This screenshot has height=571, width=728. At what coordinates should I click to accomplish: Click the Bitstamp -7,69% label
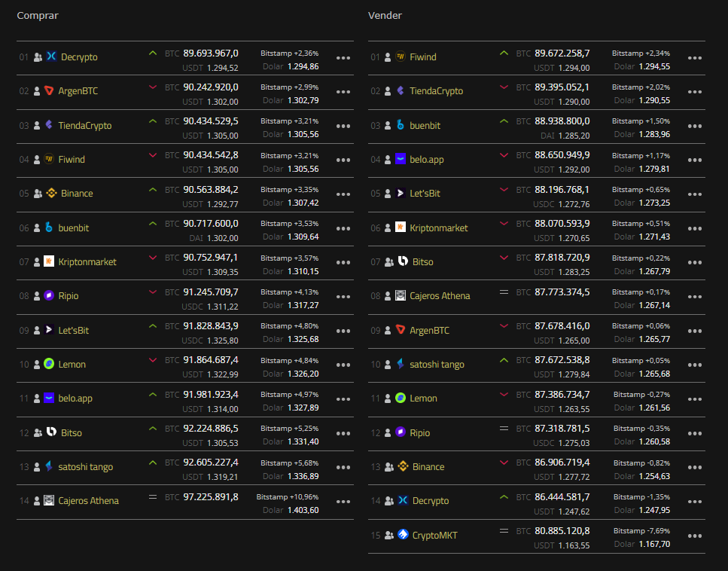coord(641,530)
